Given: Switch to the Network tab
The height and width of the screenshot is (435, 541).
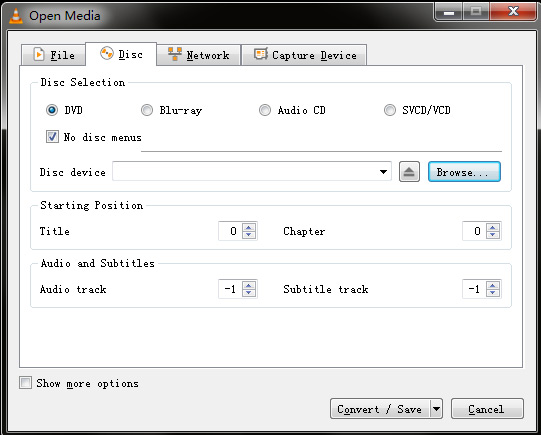Looking at the screenshot, I should point(199,55).
